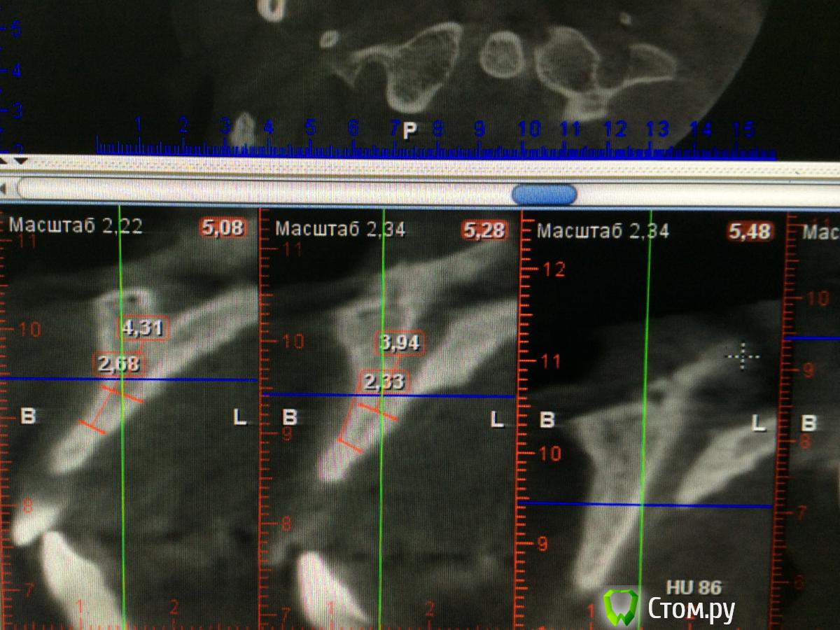Click the 5,08 slice position badge
840x630 pixels.
tap(223, 227)
